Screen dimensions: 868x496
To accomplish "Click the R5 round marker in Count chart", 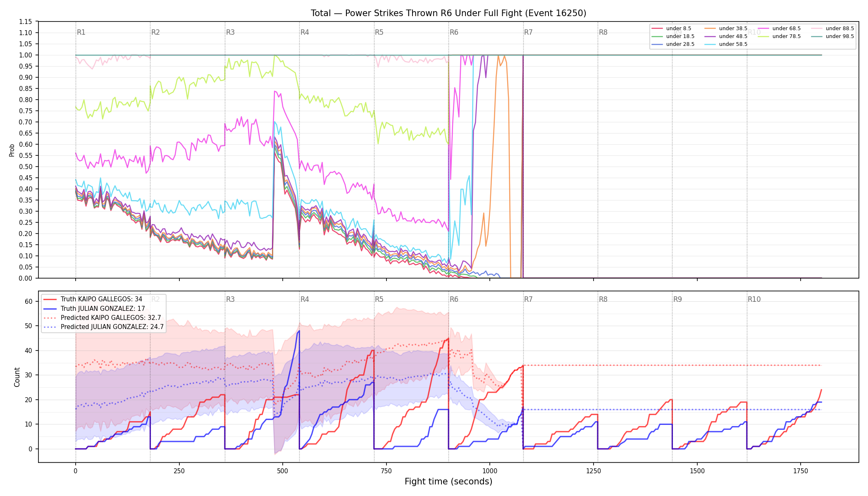I will (379, 299).
